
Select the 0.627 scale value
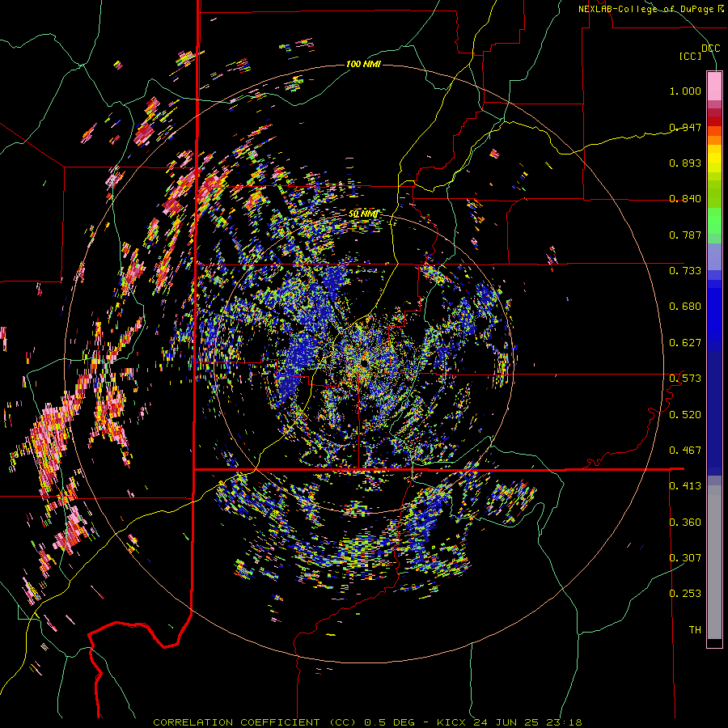click(x=685, y=343)
